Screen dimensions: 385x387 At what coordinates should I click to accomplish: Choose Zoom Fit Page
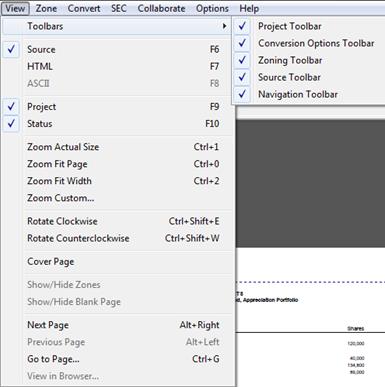click(x=117, y=164)
